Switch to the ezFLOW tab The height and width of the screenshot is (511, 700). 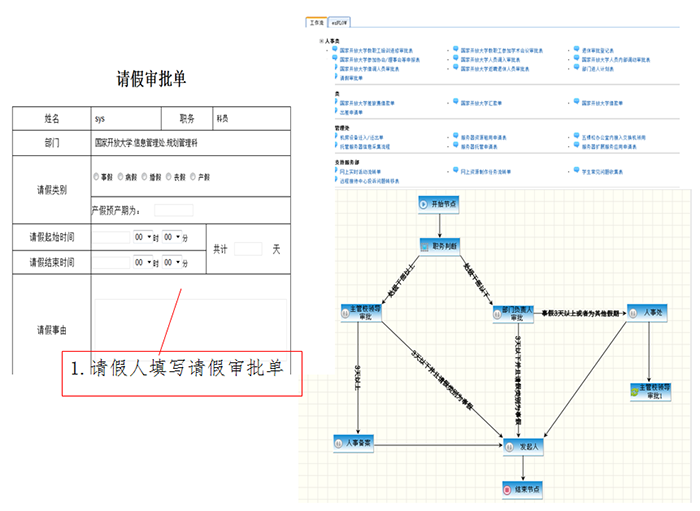(x=340, y=21)
